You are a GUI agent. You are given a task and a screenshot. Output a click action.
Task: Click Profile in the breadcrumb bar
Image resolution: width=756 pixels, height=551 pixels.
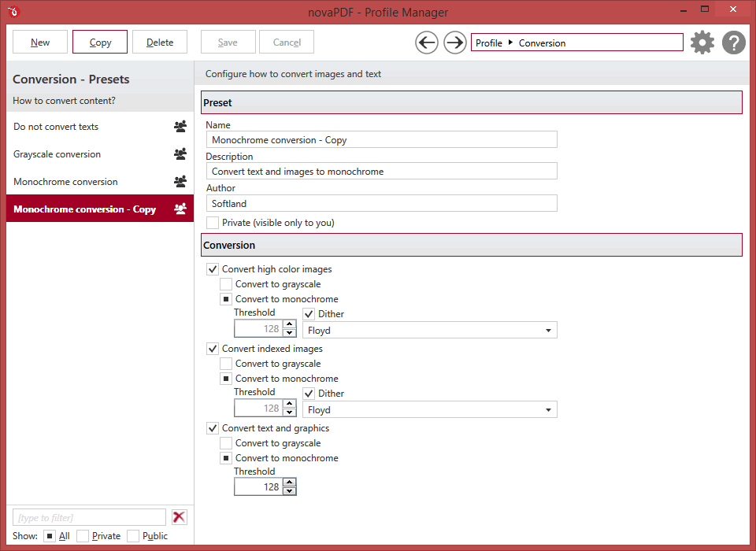(489, 43)
